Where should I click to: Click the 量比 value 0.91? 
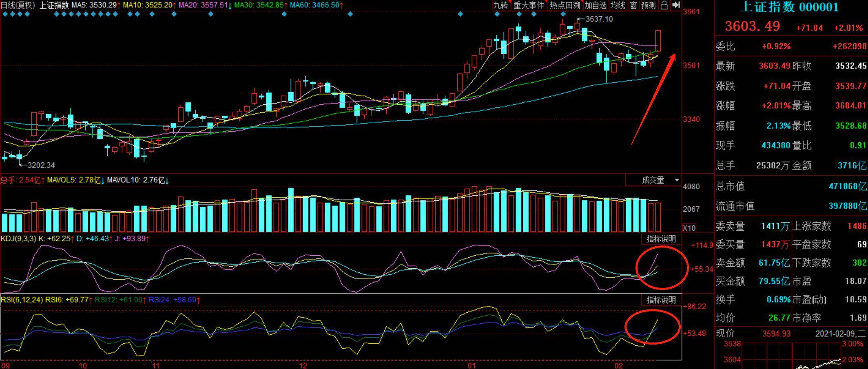[x=858, y=145]
